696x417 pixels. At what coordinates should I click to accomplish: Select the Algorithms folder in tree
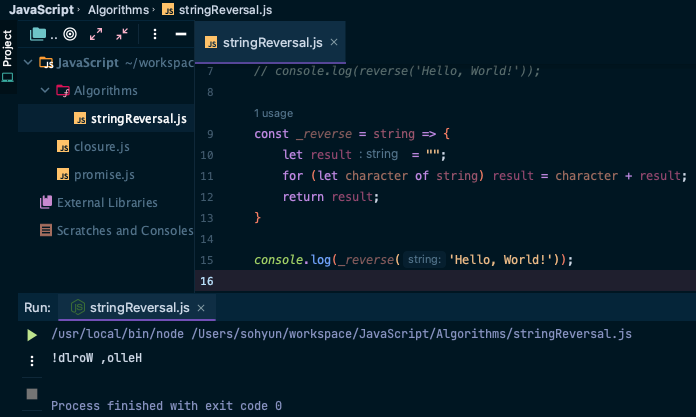(x=107, y=91)
